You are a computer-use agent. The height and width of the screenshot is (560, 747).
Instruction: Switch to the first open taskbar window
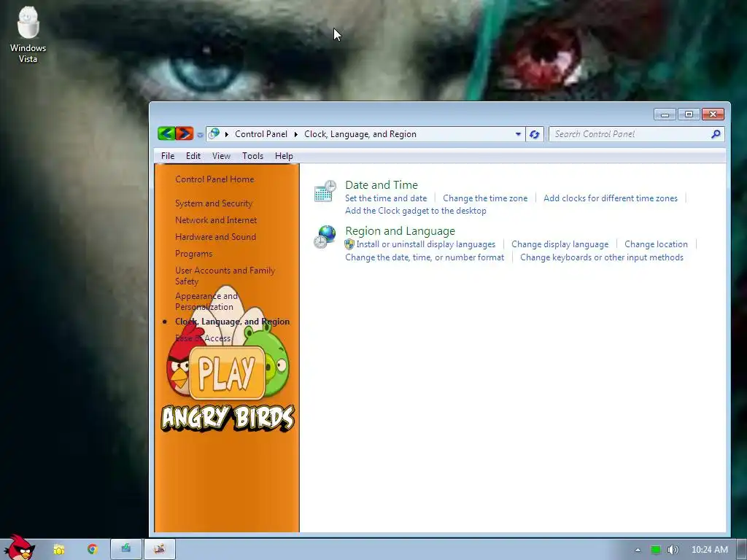click(x=126, y=549)
